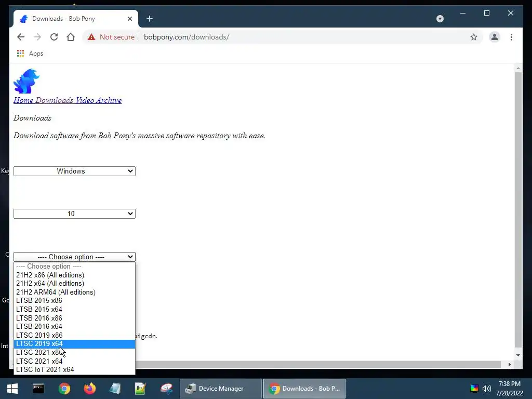Launch Google Chrome pinned taskbar icon
Image resolution: width=532 pixels, height=399 pixels.
click(x=64, y=389)
